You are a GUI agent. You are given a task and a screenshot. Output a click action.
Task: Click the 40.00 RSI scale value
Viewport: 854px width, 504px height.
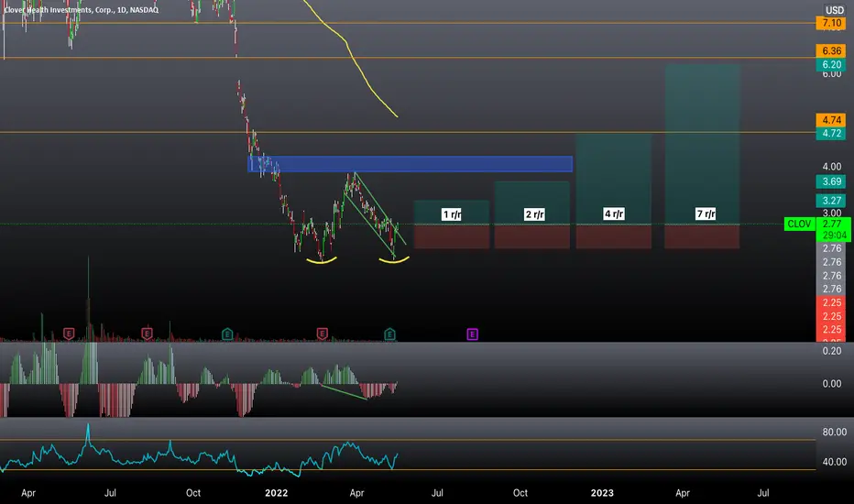pos(835,462)
